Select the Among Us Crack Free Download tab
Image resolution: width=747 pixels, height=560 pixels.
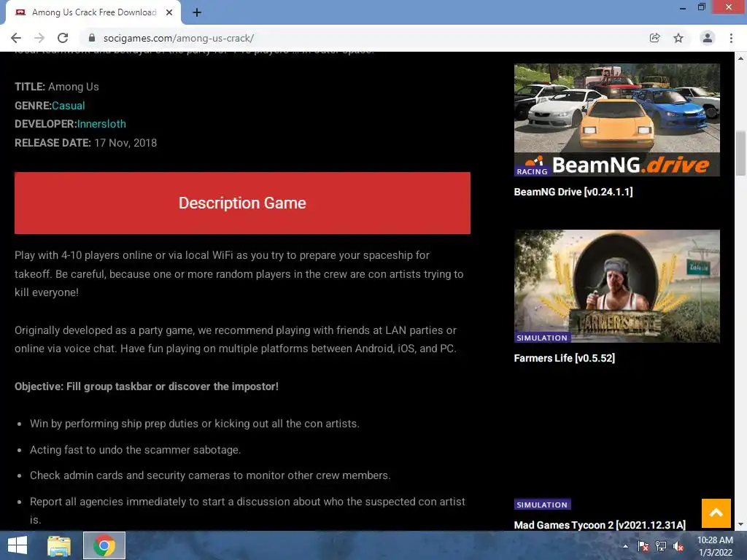click(93, 12)
